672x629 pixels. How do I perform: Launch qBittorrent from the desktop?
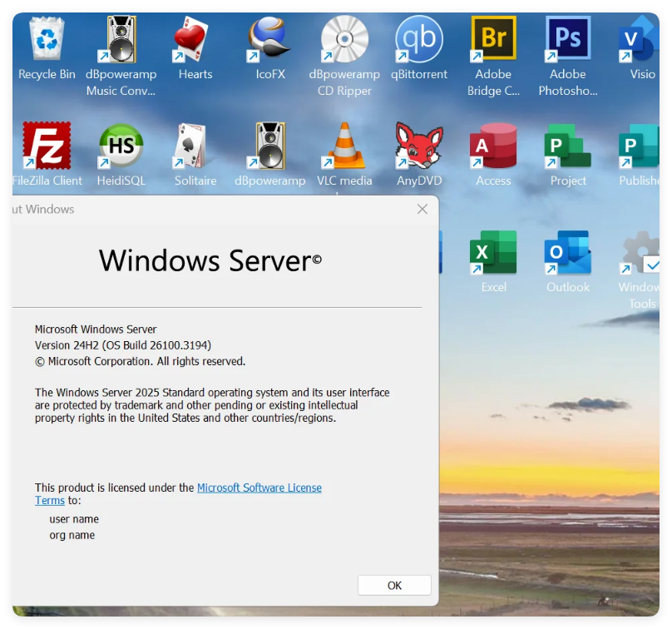418,39
